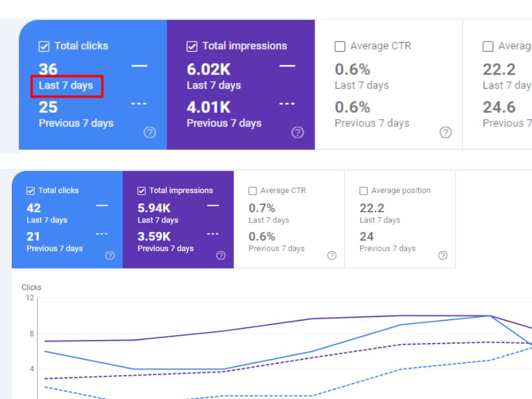Image resolution: width=532 pixels, height=399 pixels.
Task: Click dashed line legend beside 4.01K
Action: click(287, 104)
